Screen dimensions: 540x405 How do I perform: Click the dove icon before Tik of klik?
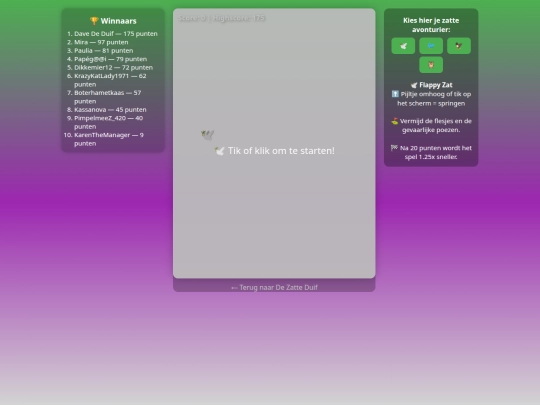click(x=219, y=151)
